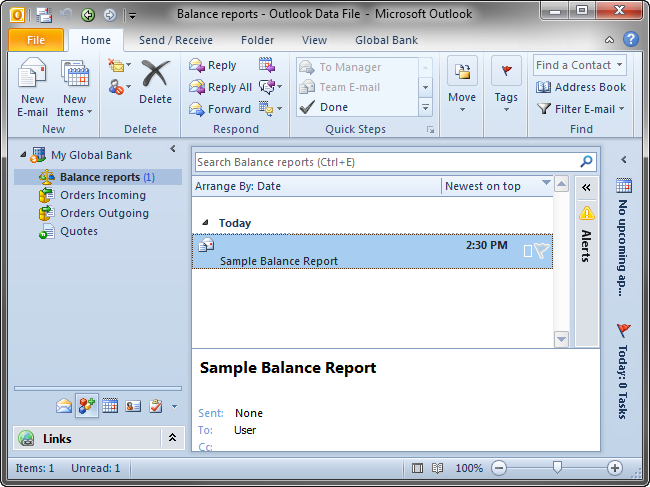Open the Find a Contact dropdown

tap(619, 65)
